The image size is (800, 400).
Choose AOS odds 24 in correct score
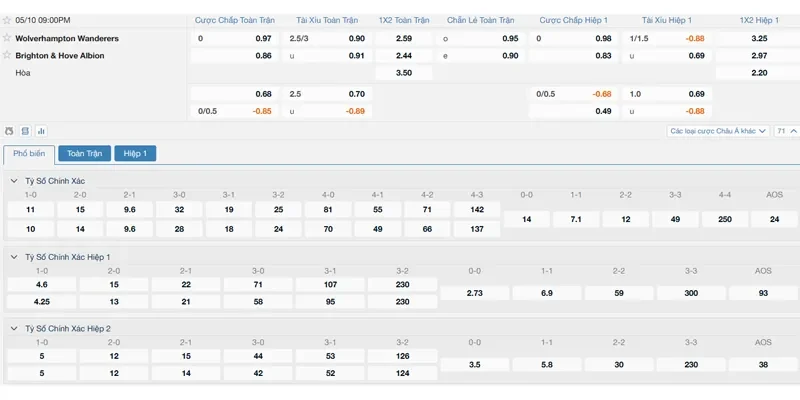tap(774, 219)
